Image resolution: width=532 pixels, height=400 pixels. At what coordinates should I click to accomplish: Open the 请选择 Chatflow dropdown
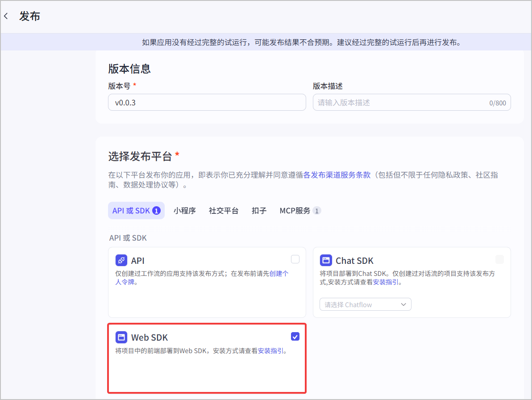(x=366, y=304)
